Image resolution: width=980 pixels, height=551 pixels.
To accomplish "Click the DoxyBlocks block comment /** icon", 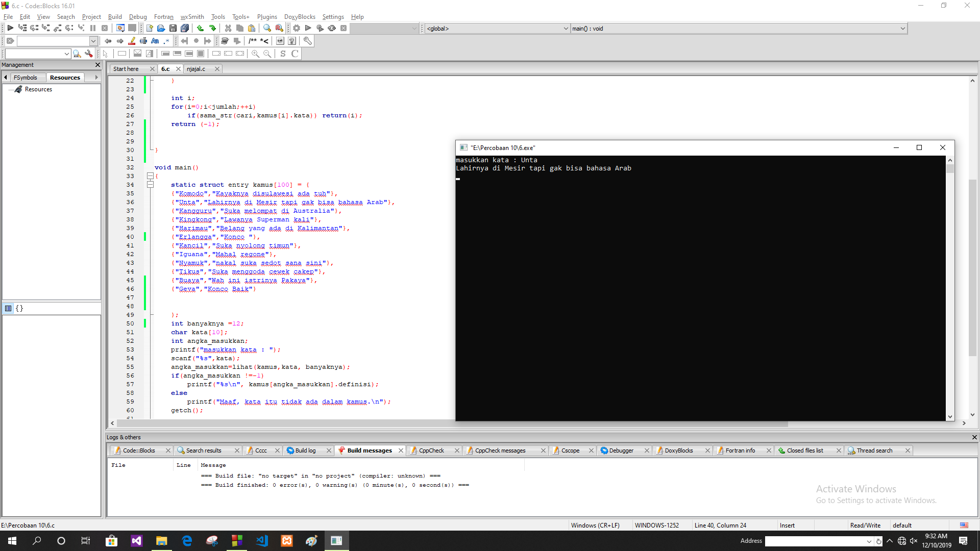I will pyautogui.click(x=253, y=41).
